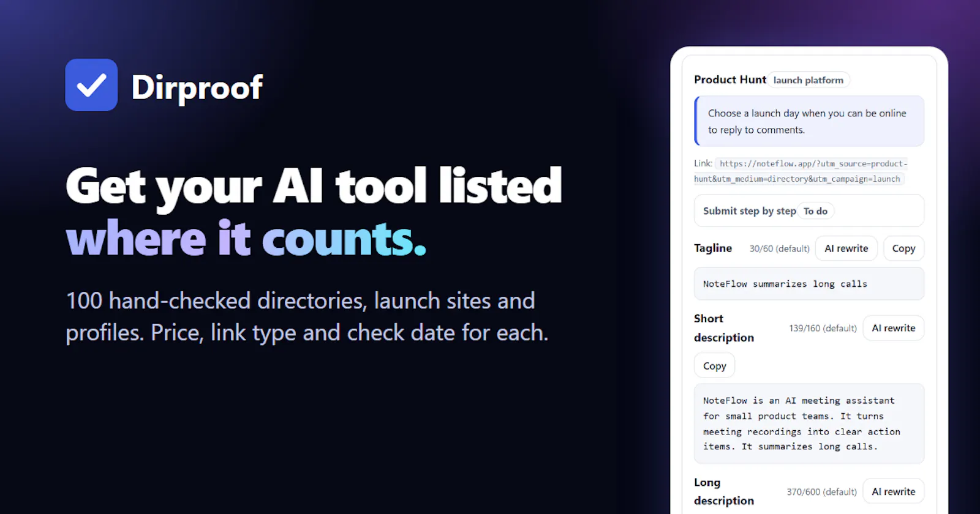Copy the Tagline text
The image size is (980, 514).
point(903,248)
